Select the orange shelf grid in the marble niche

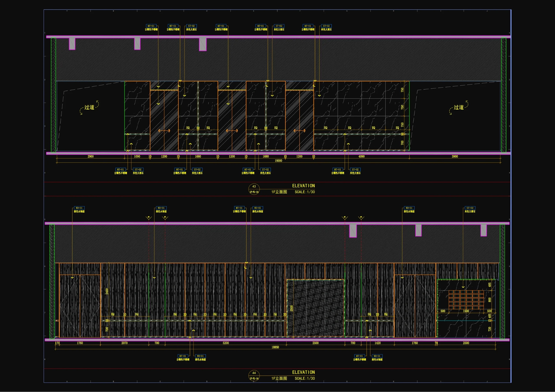click(x=466, y=300)
